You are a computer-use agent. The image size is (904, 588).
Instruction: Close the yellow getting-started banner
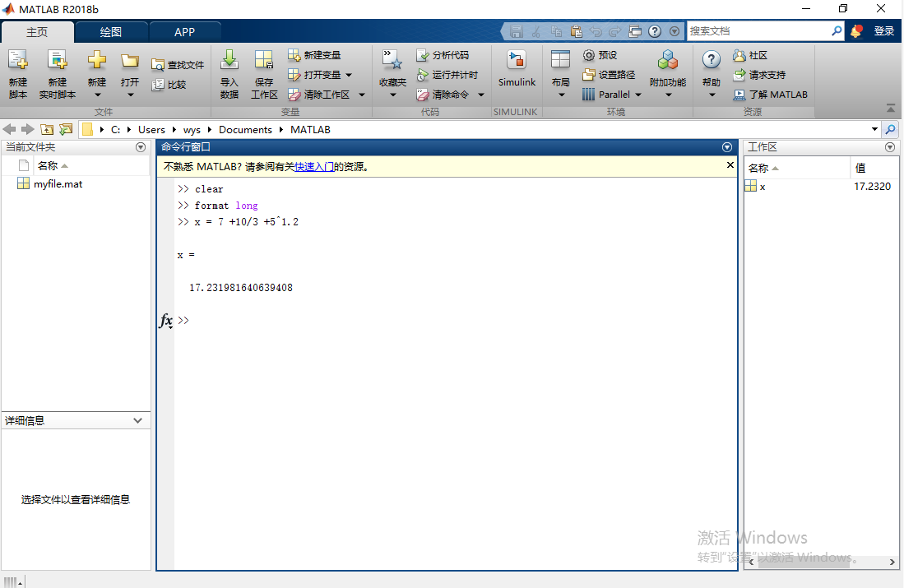click(x=730, y=164)
